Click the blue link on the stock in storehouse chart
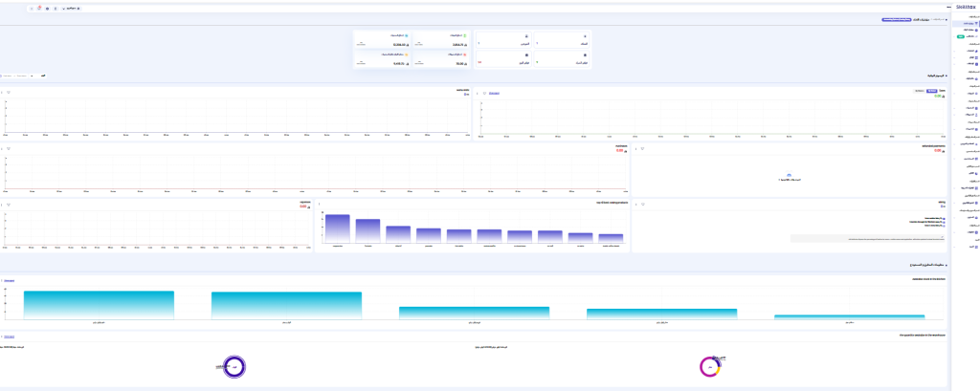The width and height of the screenshot is (980, 391). 9,280
